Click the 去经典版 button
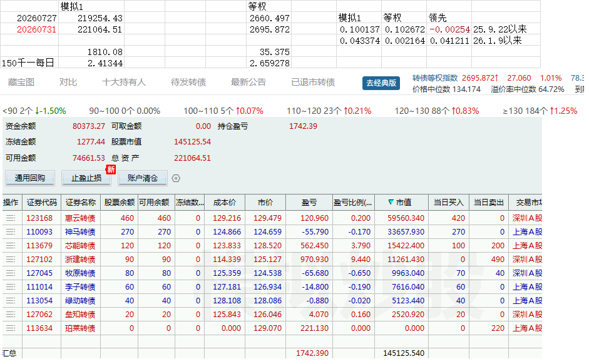Image resolution: width=589 pixels, height=364 pixels. point(381,83)
